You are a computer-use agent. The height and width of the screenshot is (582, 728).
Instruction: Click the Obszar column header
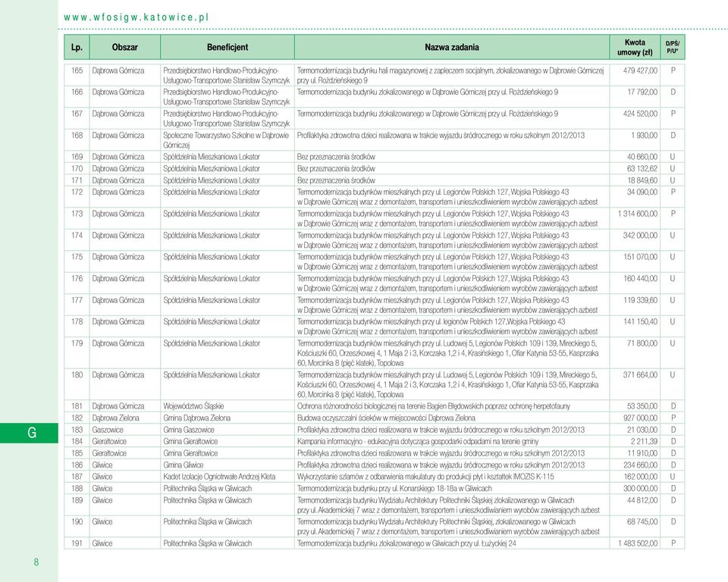point(125,47)
